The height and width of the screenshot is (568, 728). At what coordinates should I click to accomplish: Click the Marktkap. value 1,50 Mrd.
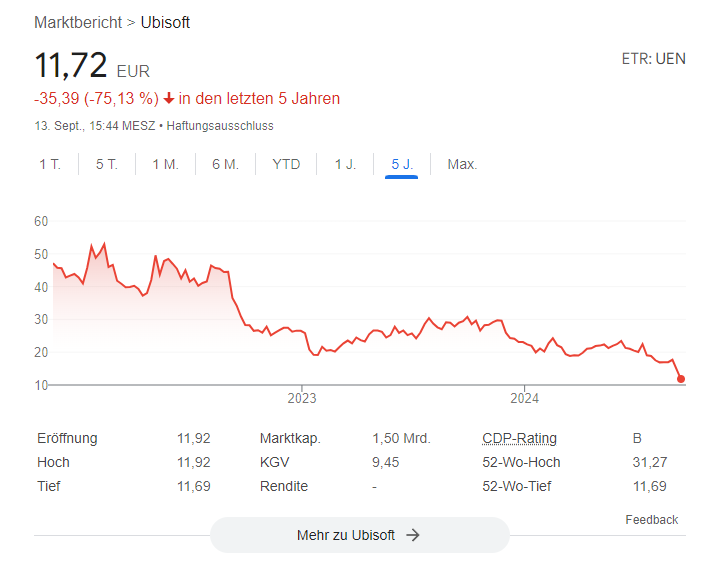401,438
